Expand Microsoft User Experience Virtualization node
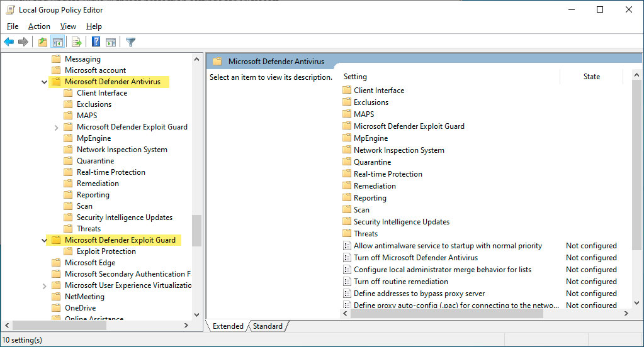This screenshot has width=644, height=347. (x=44, y=286)
